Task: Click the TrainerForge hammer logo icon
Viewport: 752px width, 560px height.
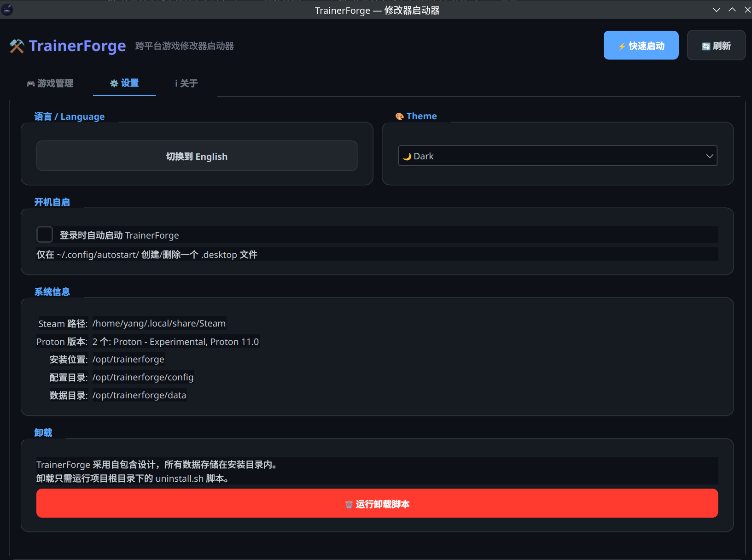Action: point(17,46)
